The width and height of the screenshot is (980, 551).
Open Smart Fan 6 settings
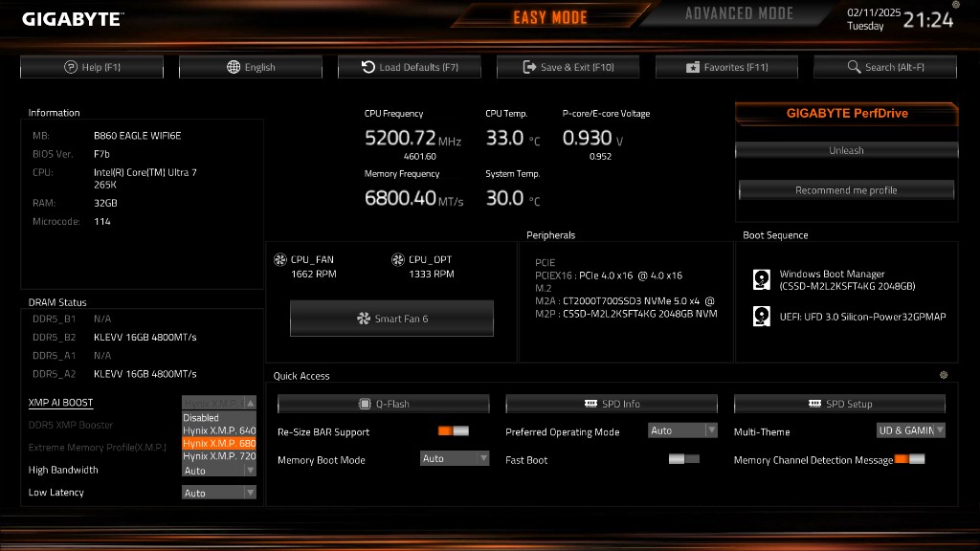coord(391,319)
